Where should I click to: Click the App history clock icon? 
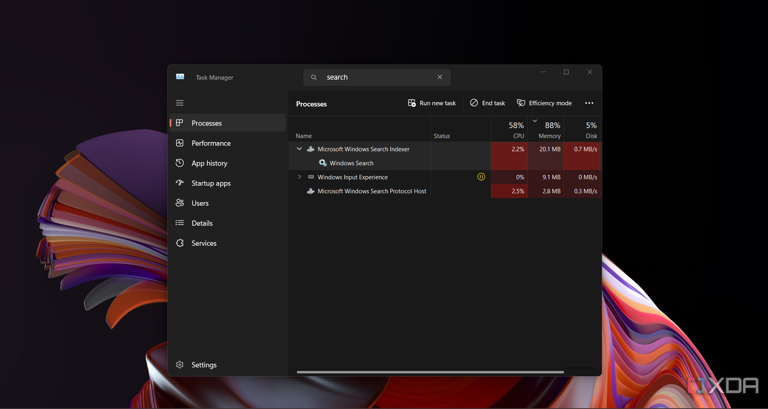(x=180, y=163)
